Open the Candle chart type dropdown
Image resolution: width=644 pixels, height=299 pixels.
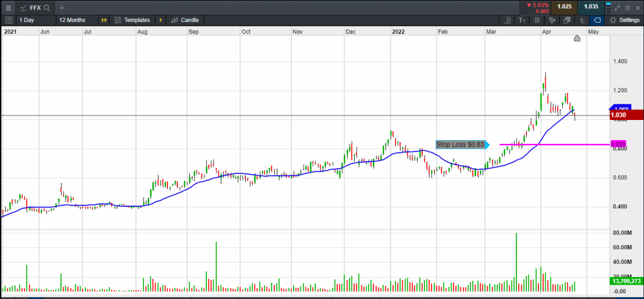click(x=185, y=20)
